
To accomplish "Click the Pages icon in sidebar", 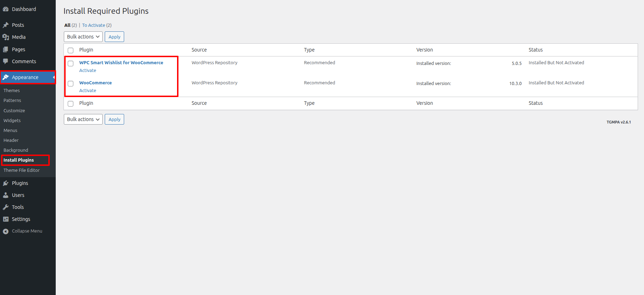I will [x=6, y=49].
